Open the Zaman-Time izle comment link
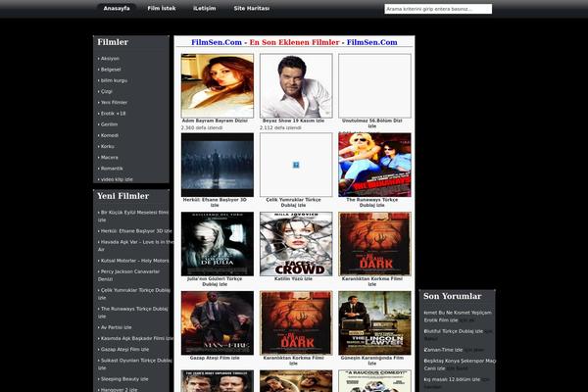The width and height of the screenshot is (588, 392). (443, 350)
